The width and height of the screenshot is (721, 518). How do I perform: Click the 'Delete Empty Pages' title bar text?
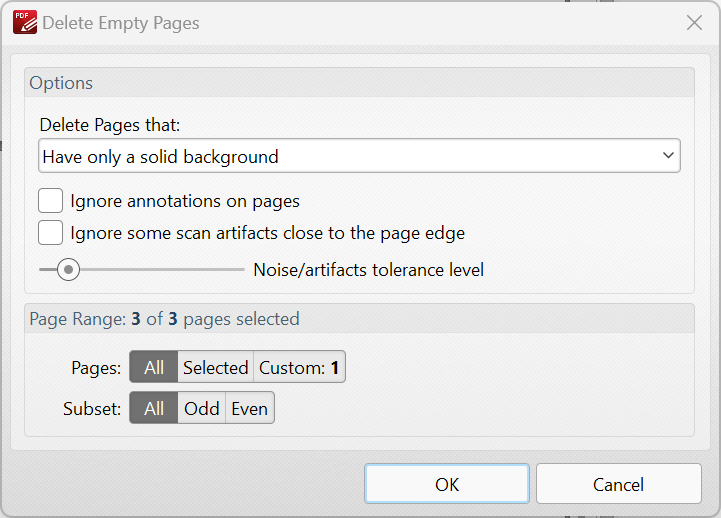click(x=120, y=22)
